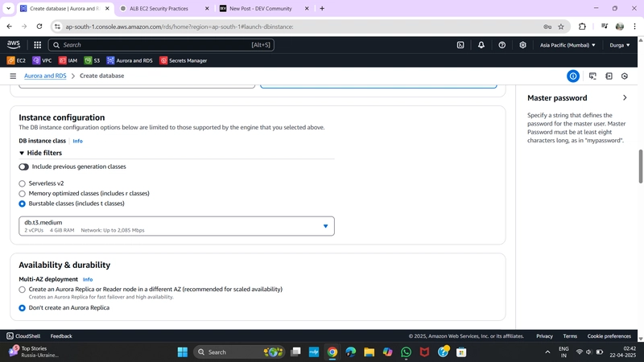Toggle the side navigation hamburger menu
The height and width of the screenshot is (362, 644).
[13, 76]
